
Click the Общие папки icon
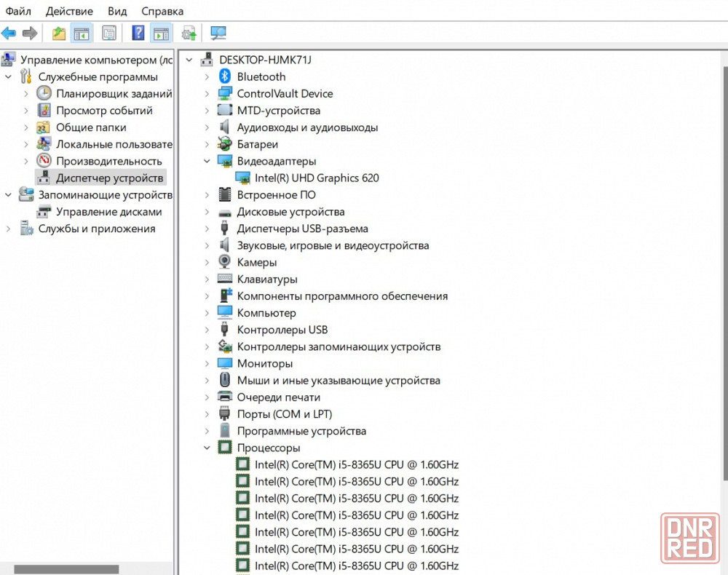(x=44, y=127)
